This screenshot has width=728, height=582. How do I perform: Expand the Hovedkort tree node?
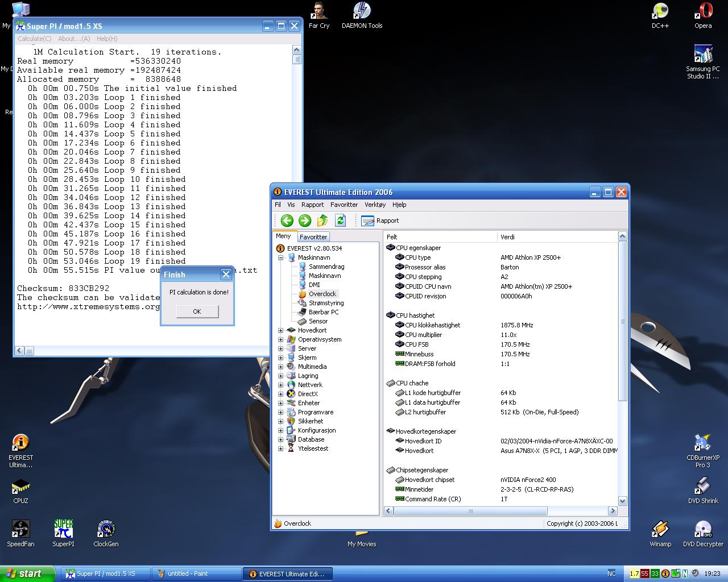[280, 330]
